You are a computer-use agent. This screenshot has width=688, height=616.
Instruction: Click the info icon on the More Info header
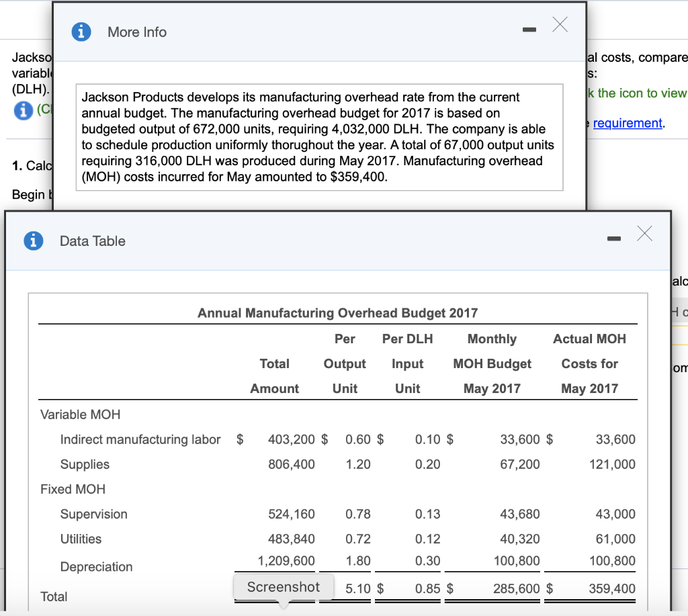click(79, 32)
